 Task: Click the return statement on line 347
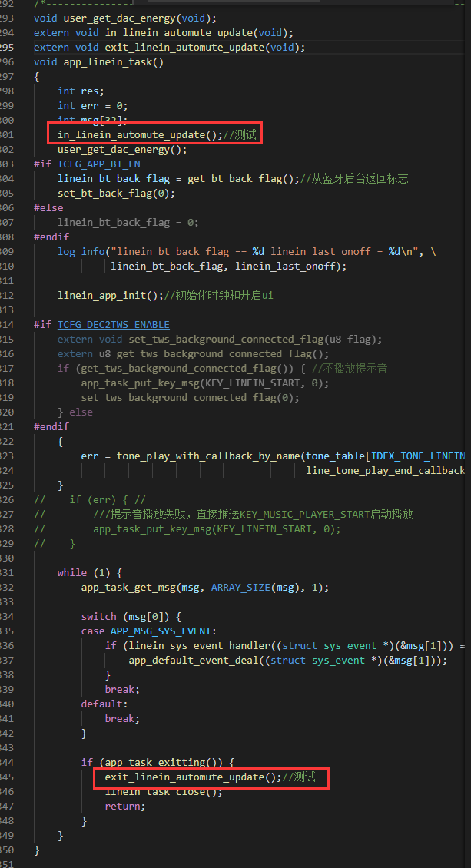tap(123, 806)
